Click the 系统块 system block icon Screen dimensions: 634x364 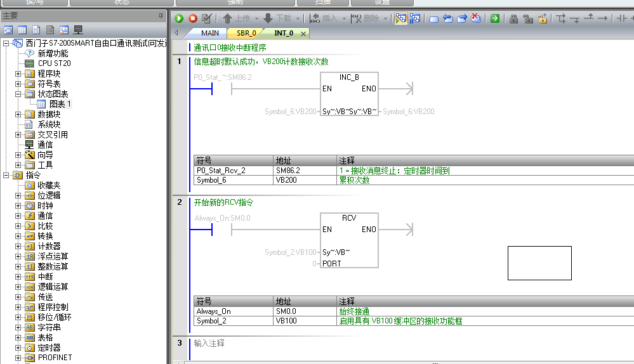29,124
